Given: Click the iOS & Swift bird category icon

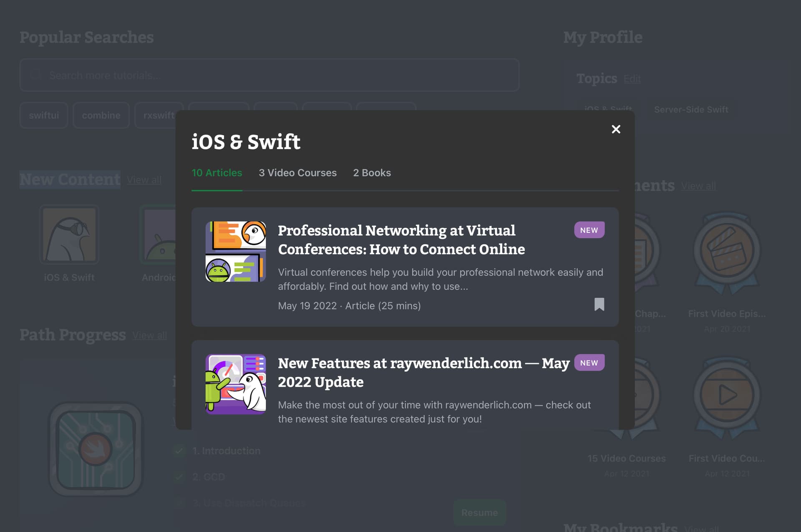Looking at the screenshot, I should pos(69,234).
